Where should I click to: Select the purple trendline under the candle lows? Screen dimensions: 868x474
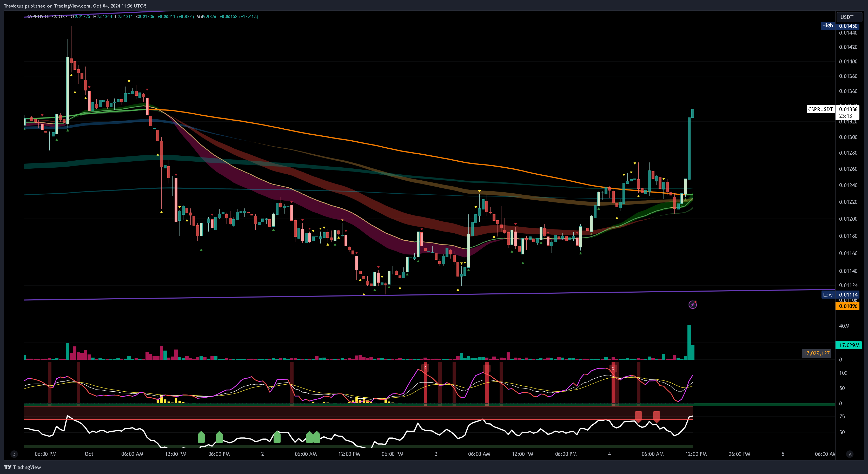point(430,295)
